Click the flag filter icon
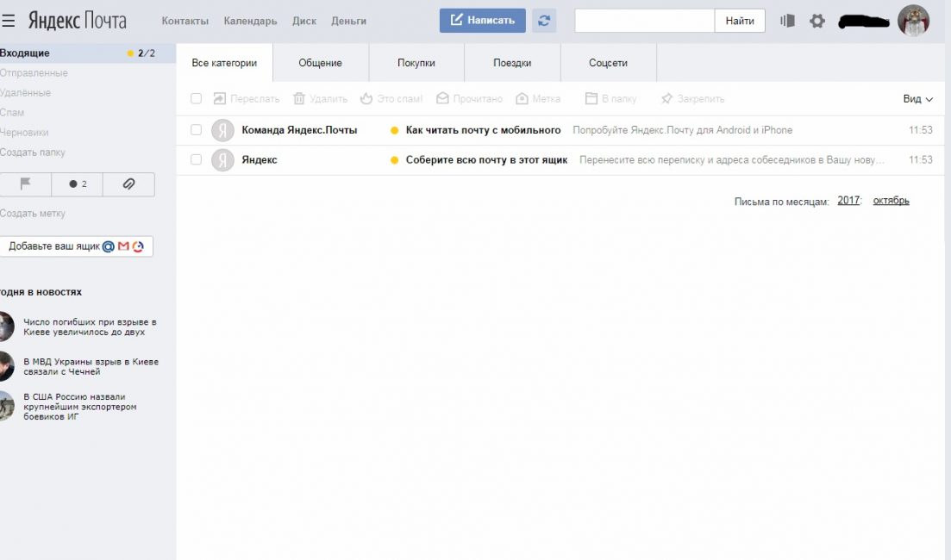The height and width of the screenshot is (560, 951). [x=26, y=184]
